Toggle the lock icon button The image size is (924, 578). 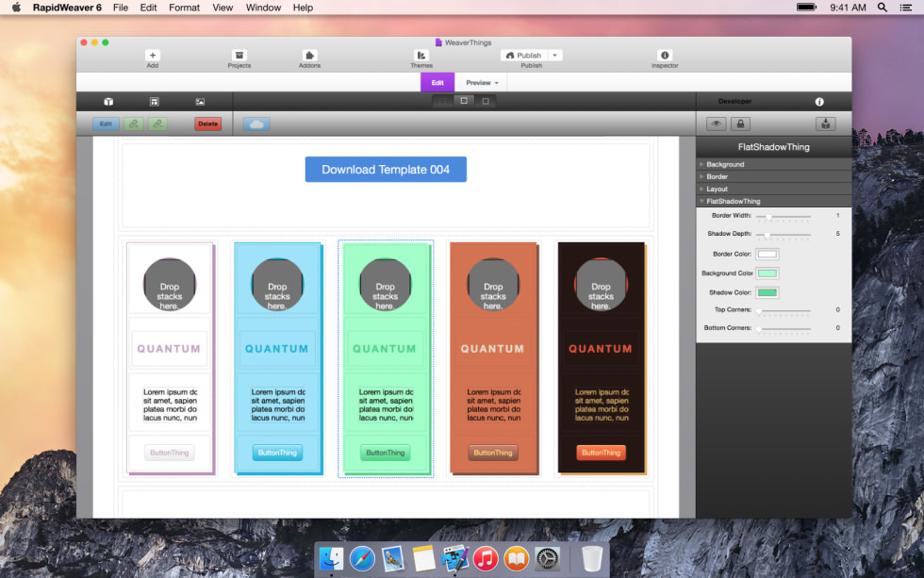(740, 124)
